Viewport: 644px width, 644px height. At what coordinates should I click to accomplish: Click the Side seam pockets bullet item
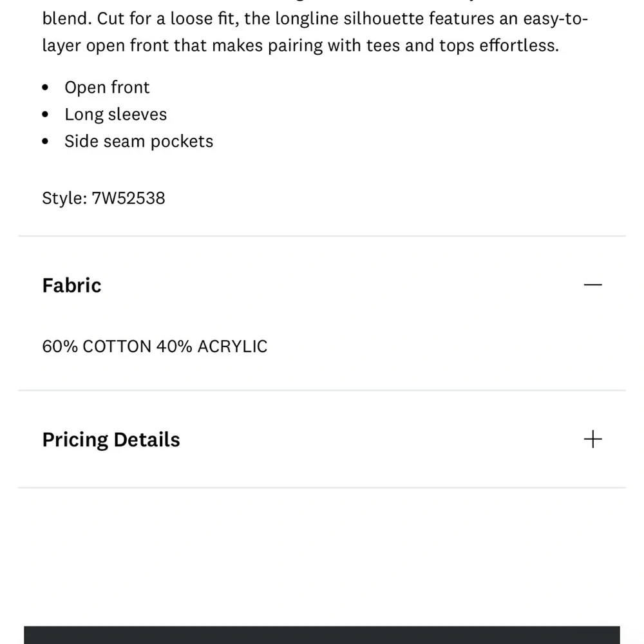click(139, 142)
